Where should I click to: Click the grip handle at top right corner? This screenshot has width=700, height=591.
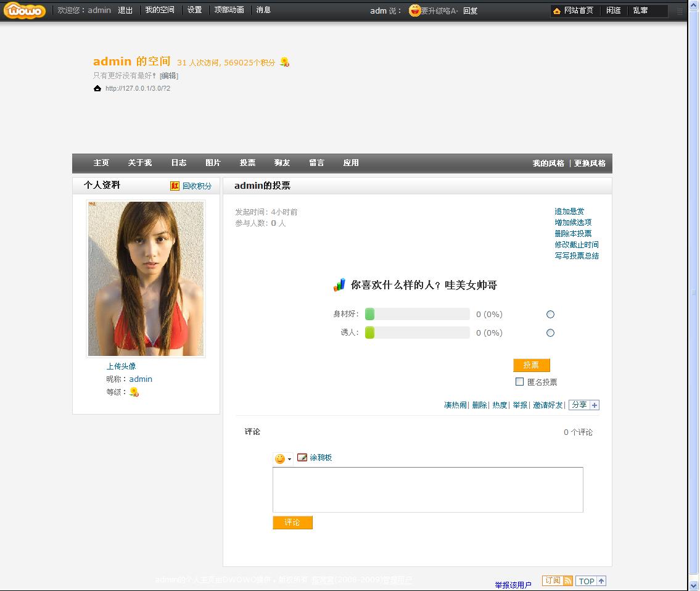(680, 11)
